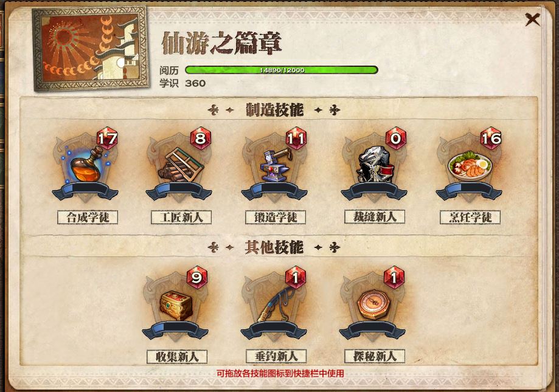This screenshot has width=559, height=392.
Task: Open the exploration compass skill icon
Action: point(372,304)
